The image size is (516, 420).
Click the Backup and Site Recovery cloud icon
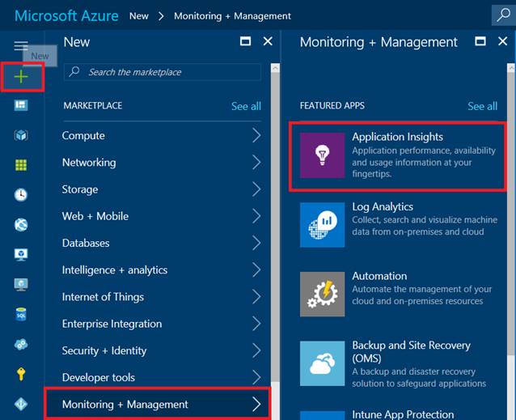[322, 363]
